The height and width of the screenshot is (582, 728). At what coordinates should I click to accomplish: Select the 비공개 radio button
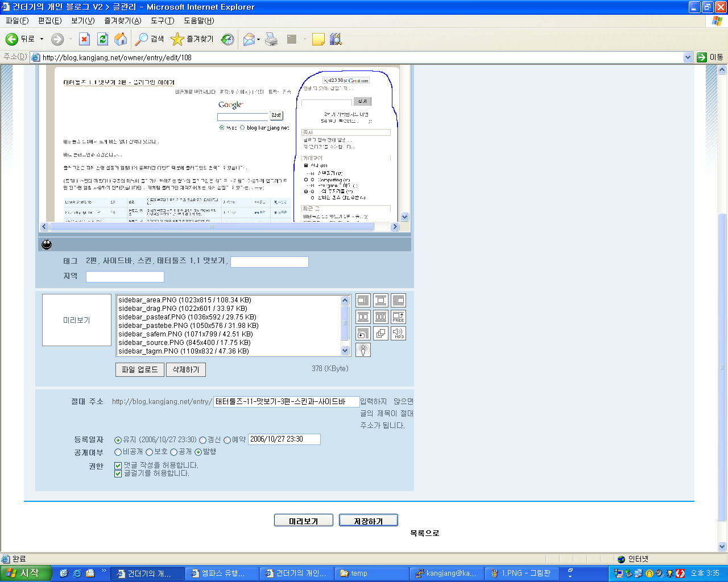point(118,451)
